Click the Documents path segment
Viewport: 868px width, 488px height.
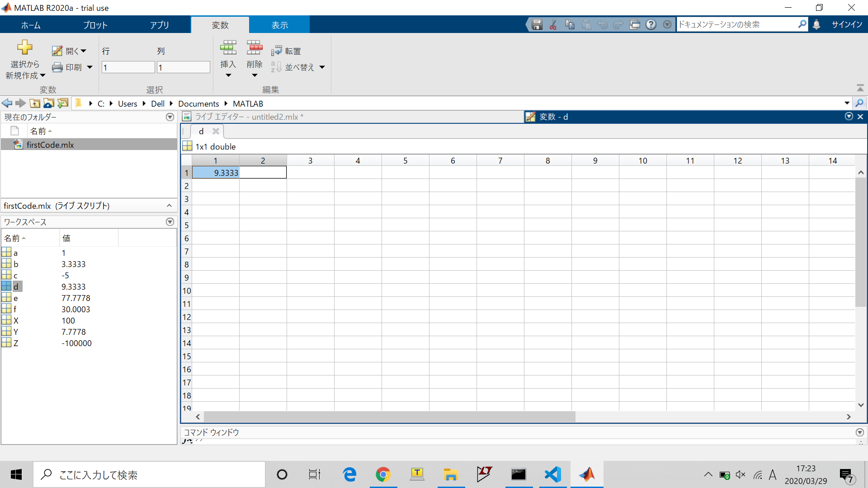[198, 103]
